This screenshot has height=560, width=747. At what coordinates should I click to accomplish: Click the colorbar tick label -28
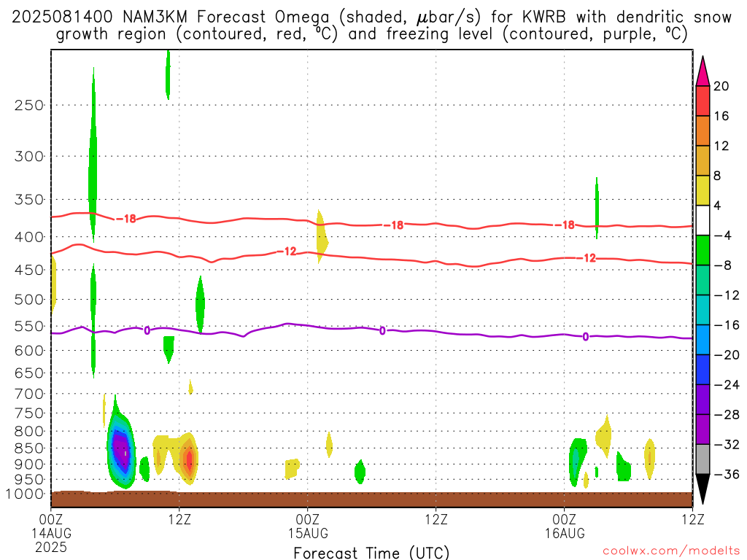[x=727, y=415]
